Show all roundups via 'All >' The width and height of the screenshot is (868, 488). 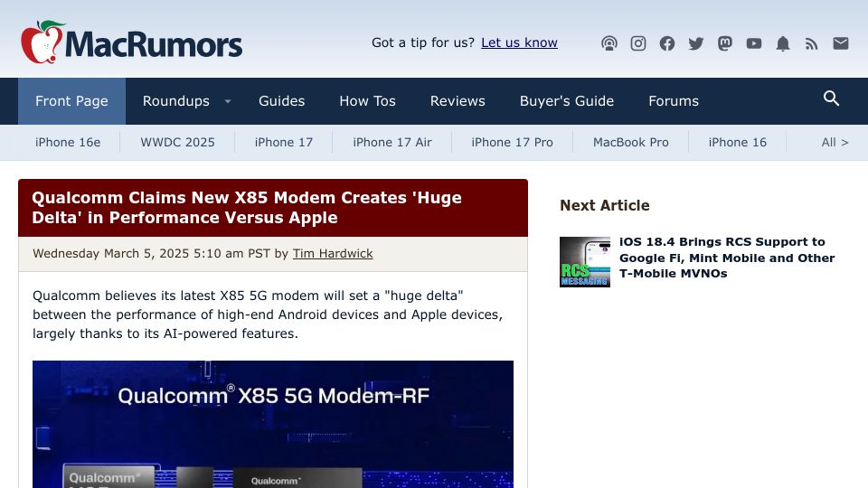click(x=835, y=142)
